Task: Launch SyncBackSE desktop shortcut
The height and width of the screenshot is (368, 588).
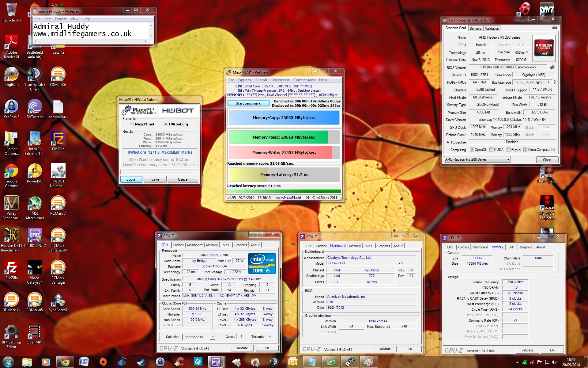Action: point(58,302)
